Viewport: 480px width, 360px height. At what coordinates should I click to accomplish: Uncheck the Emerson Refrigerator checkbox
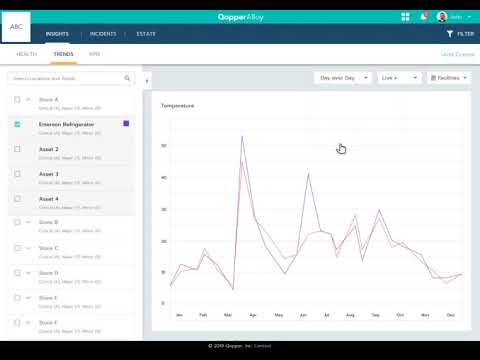(17, 124)
